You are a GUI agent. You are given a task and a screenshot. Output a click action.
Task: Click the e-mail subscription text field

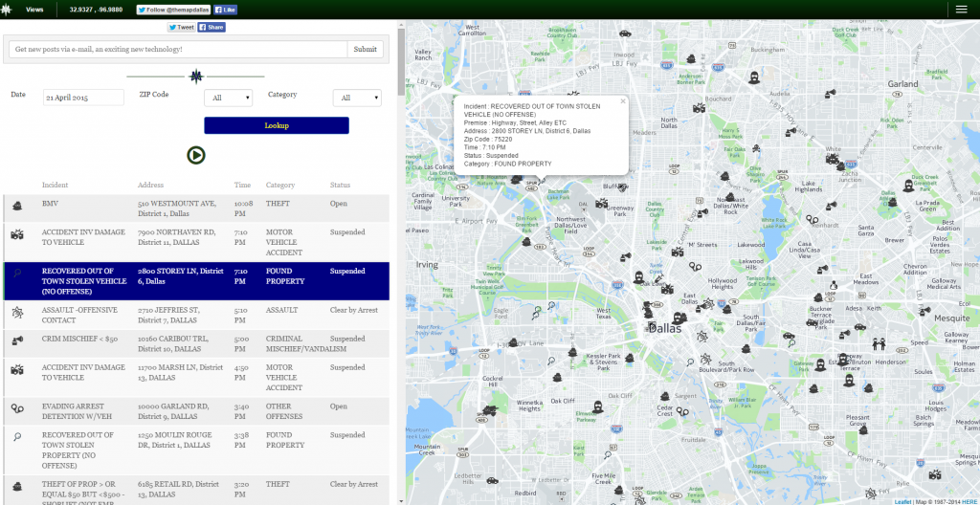click(177, 49)
